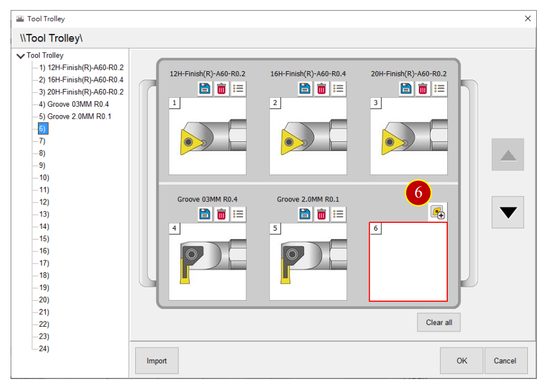Select empty tree slot 16)

pyautogui.click(x=44, y=251)
